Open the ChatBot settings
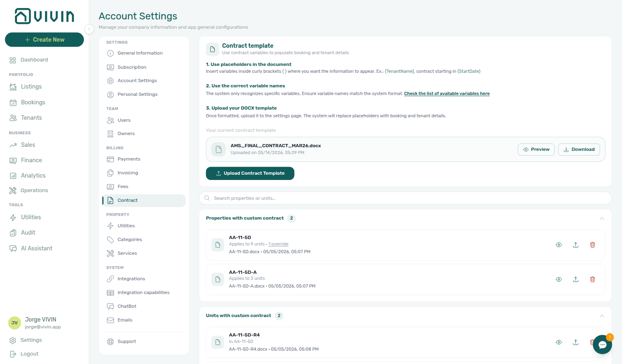This screenshot has width=622, height=364. (121, 307)
